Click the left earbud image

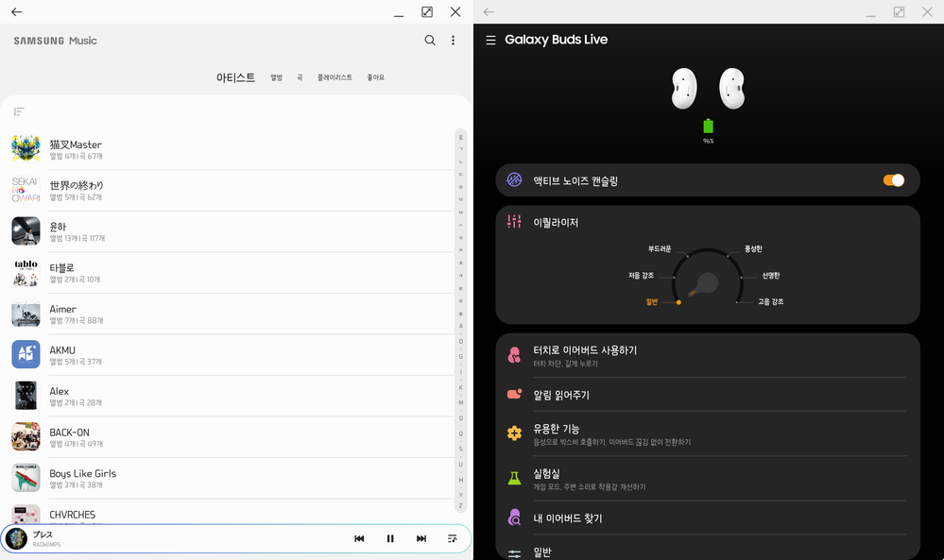(x=684, y=89)
